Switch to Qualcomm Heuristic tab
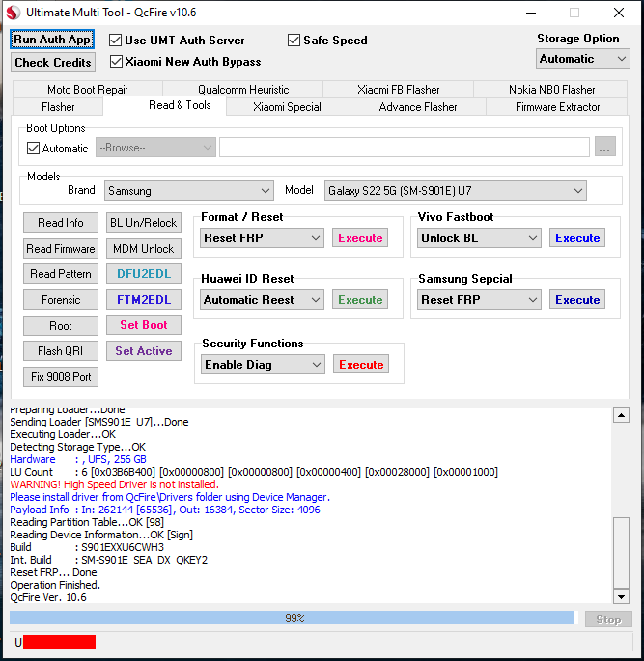The width and height of the screenshot is (644, 661). pos(243,90)
